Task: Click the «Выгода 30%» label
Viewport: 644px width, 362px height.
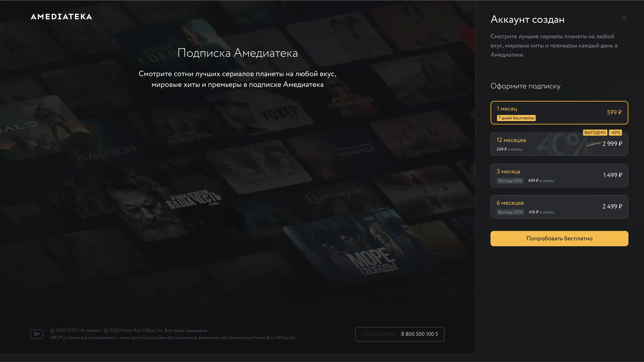Action: [x=510, y=212]
